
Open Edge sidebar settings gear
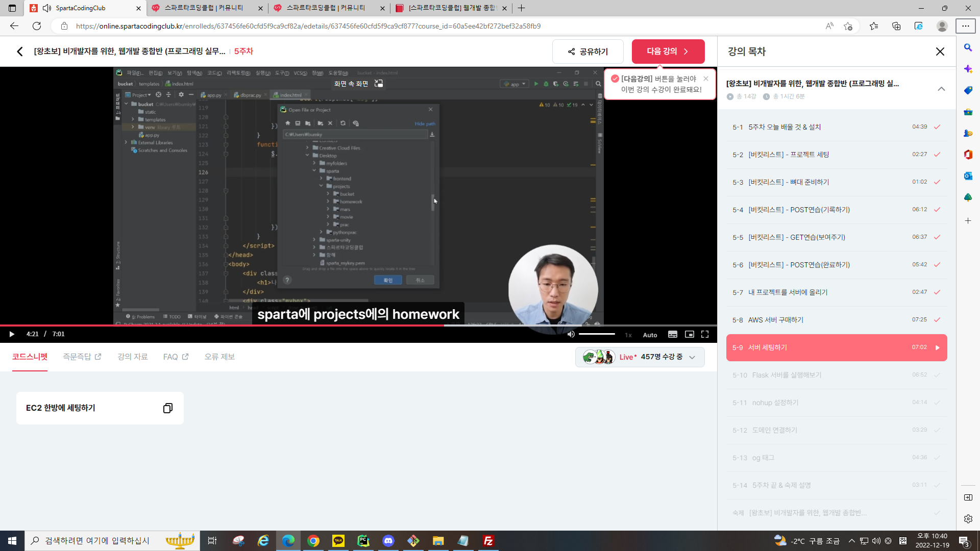(x=968, y=519)
